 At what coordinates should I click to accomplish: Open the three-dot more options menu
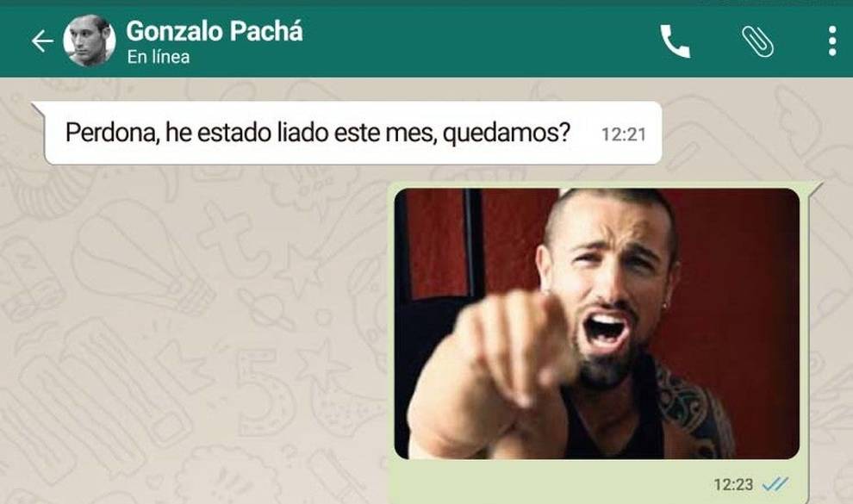click(832, 41)
